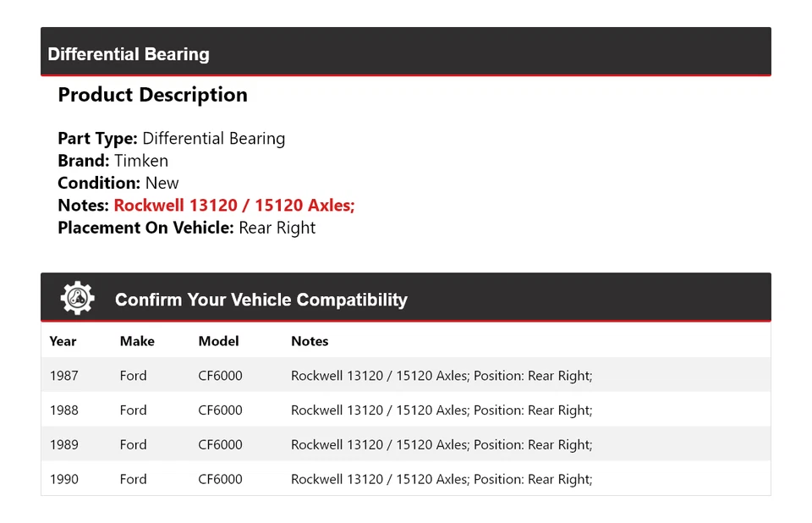Select the 1989 Ford CF6000 row
812x523 pixels.
[406, 444]
